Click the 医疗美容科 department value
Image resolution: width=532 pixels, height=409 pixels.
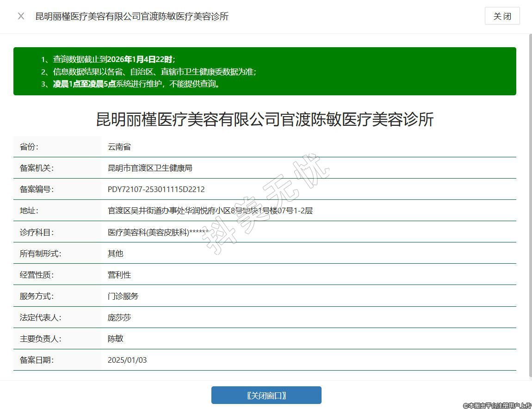point(158,232)
